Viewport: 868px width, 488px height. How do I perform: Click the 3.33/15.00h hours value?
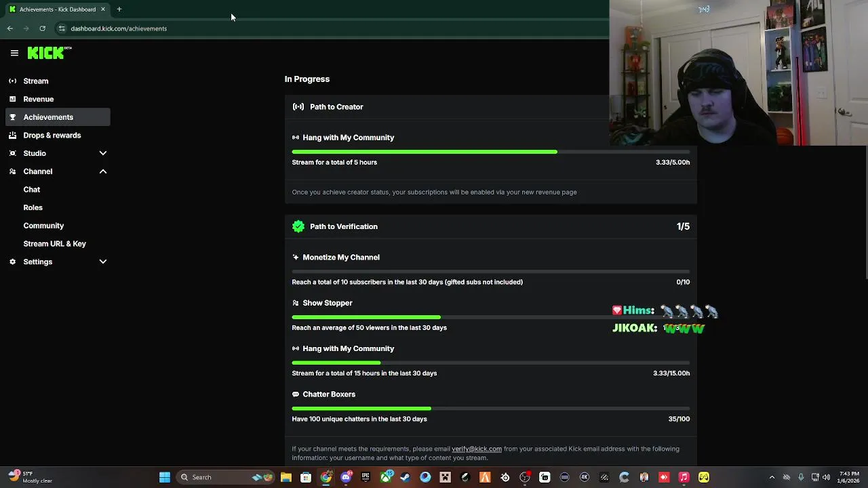tap(673, 373)
